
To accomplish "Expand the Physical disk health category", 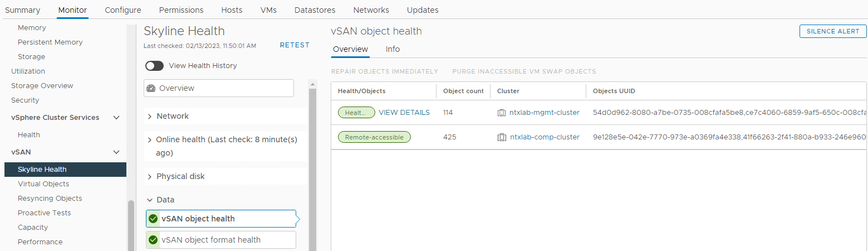I will [x=150, y=176].
